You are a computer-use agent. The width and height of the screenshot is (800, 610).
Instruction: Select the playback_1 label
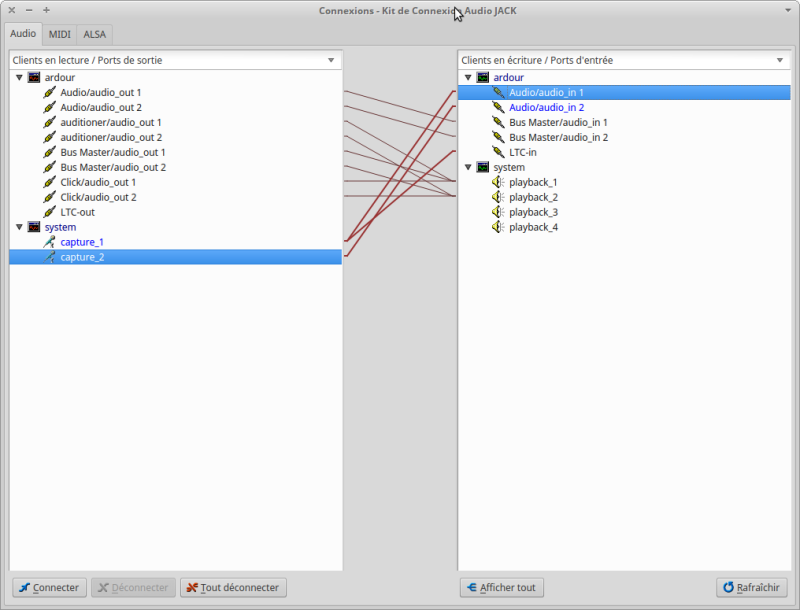tap(534, 182)
